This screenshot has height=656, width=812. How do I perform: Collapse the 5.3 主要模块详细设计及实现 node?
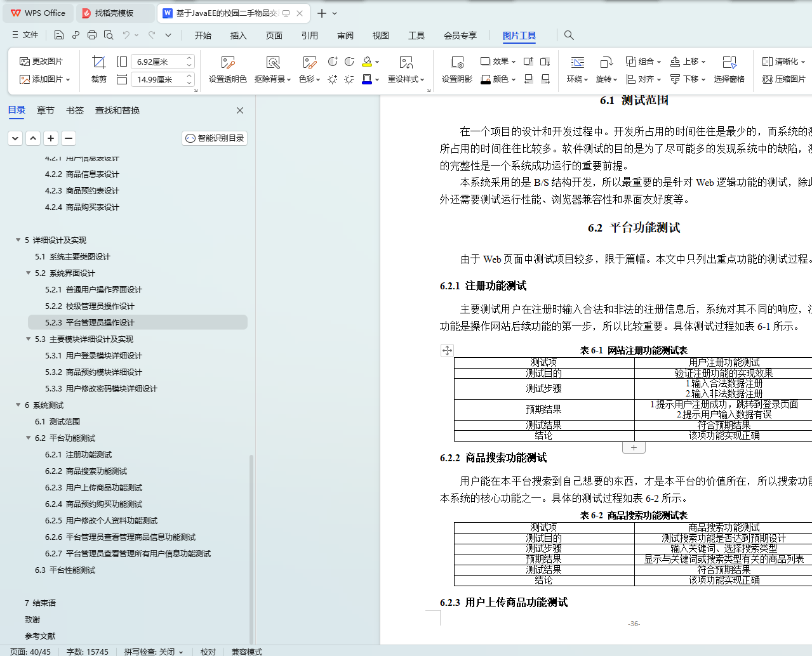[x=28, y=339]
